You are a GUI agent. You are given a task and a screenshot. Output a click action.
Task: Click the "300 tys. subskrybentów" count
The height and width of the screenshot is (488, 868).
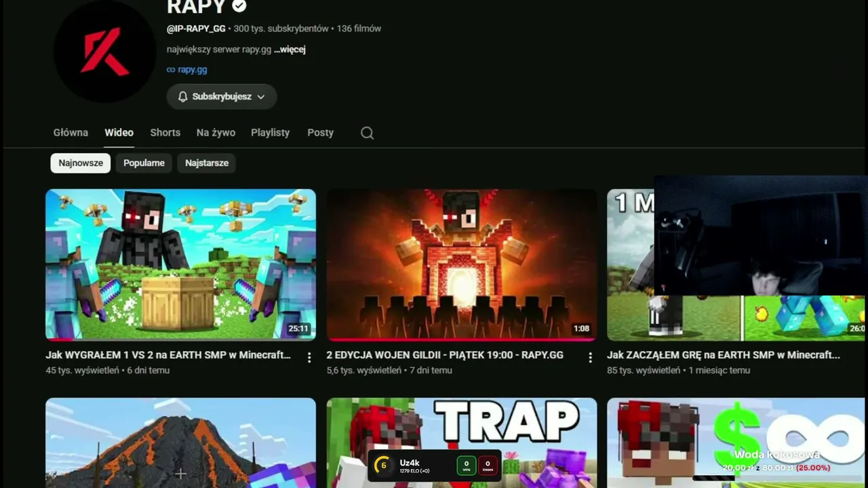point(281,29)
